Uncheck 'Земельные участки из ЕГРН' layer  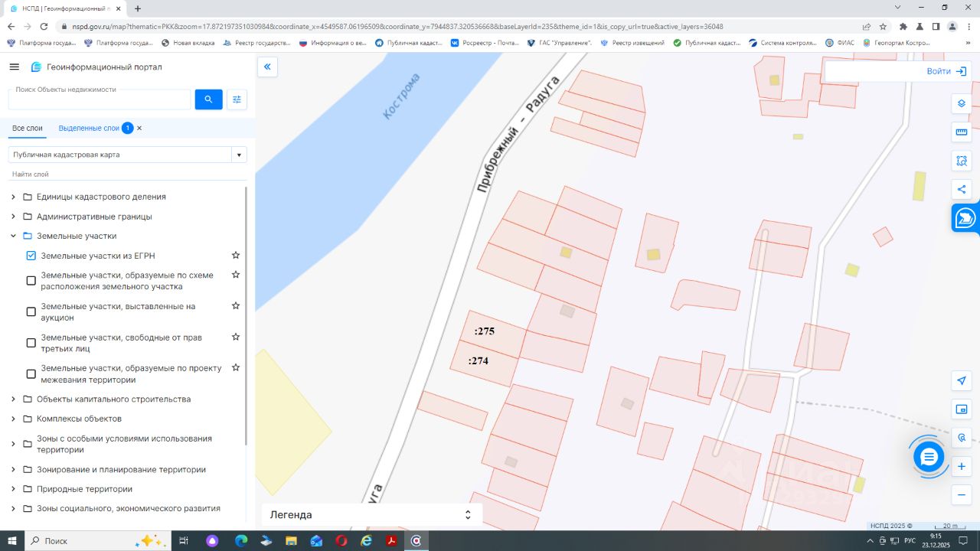tap(31, 256)
